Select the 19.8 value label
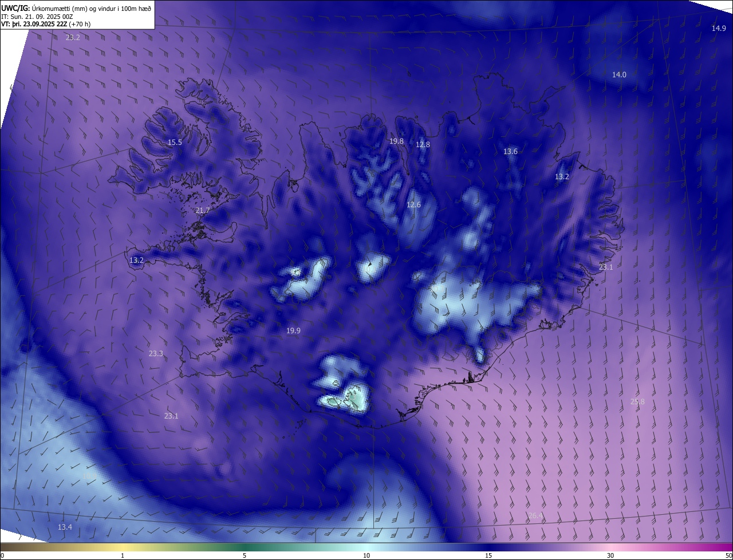Screen dimensions: 733x560 click(396, 141)
